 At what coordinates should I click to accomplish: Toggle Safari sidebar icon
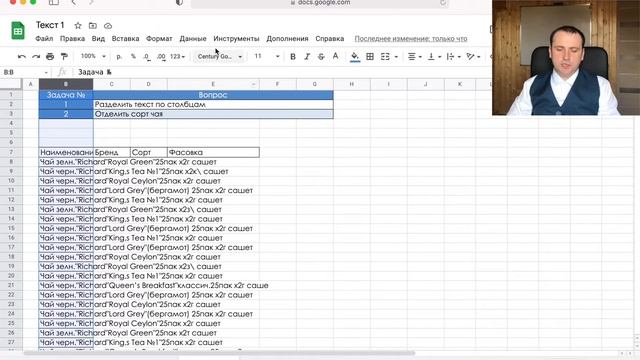(x=53, y=2)
